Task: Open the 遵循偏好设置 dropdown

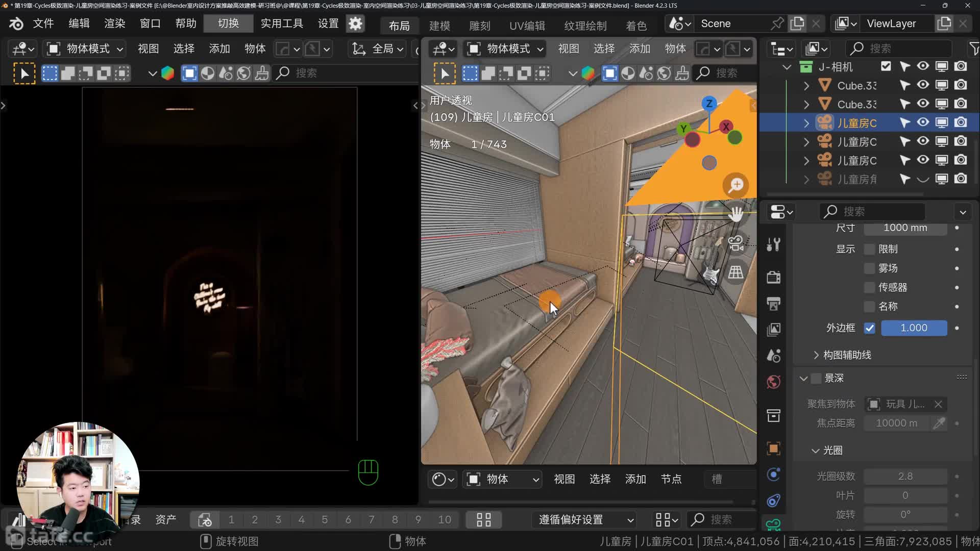Action: coord(585,519)
